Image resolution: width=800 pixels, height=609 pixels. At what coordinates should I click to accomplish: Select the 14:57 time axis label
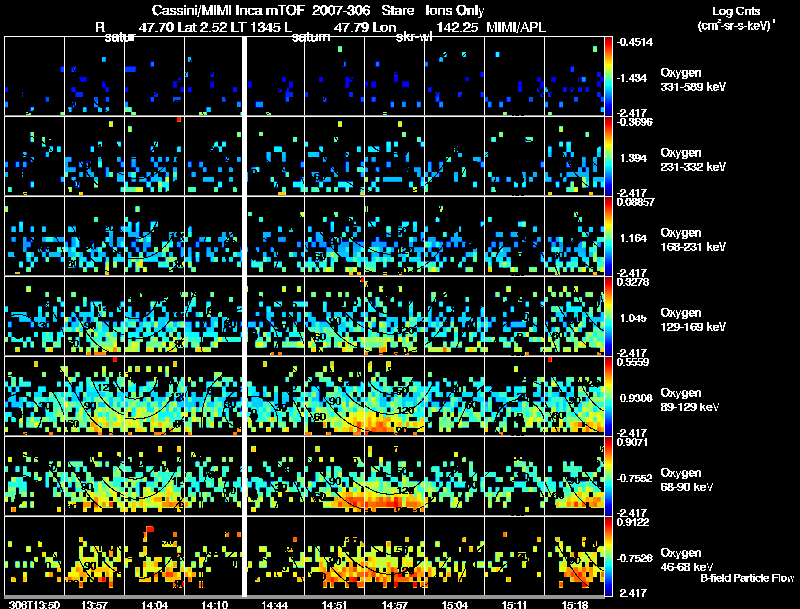coord(394,604)
